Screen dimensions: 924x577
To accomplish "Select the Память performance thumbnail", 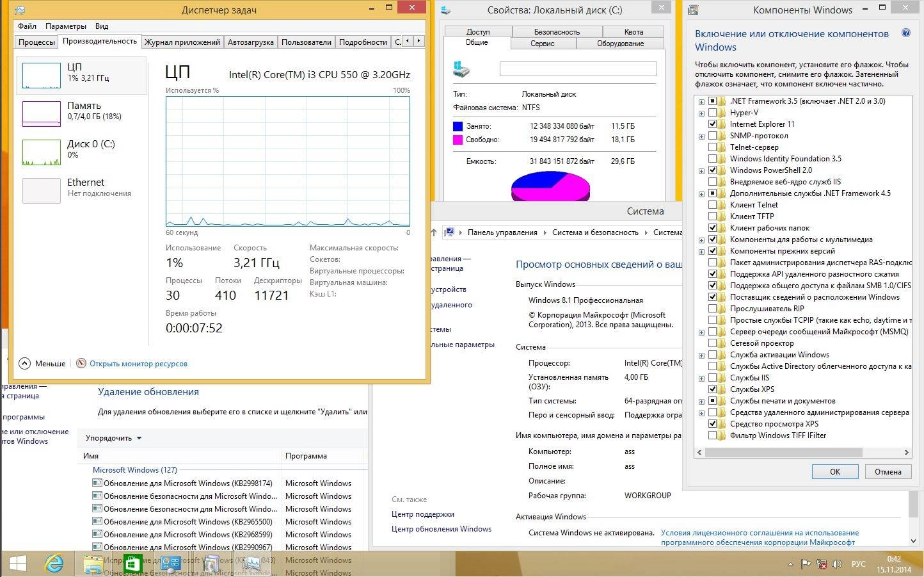I will [41, 114].
